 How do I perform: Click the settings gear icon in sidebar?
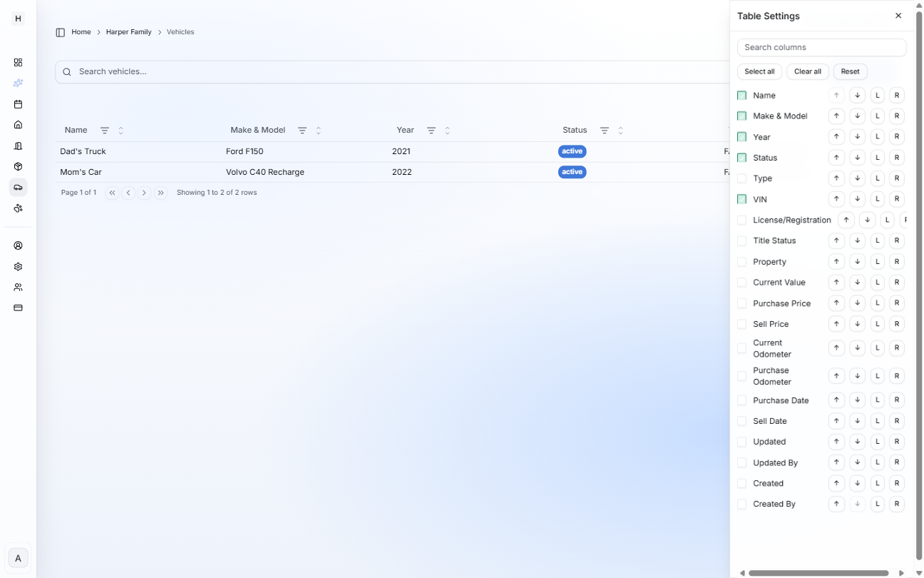pos(18,266)
